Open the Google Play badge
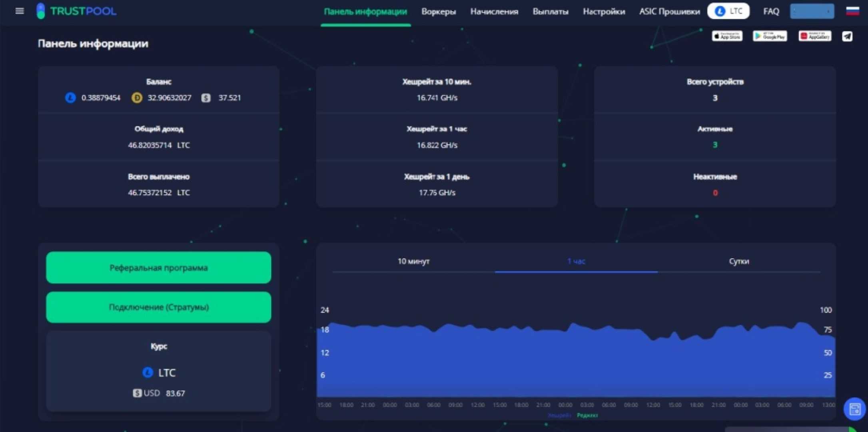The width and height of the screenshot is (868, 432). click(770, 36)
